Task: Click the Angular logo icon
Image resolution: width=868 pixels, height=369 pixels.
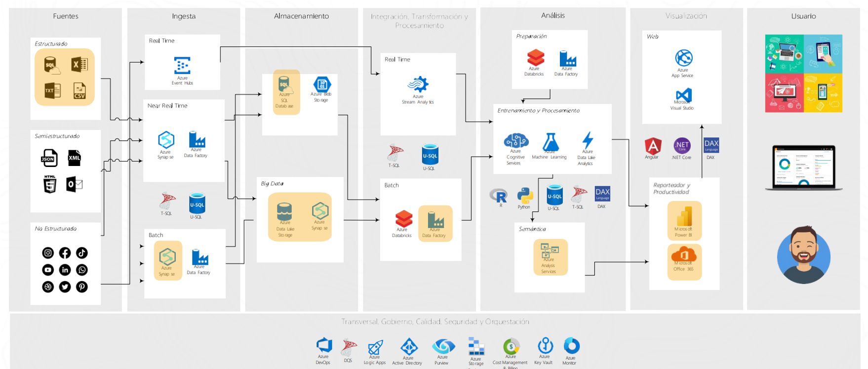Action: tap(653, 146)
